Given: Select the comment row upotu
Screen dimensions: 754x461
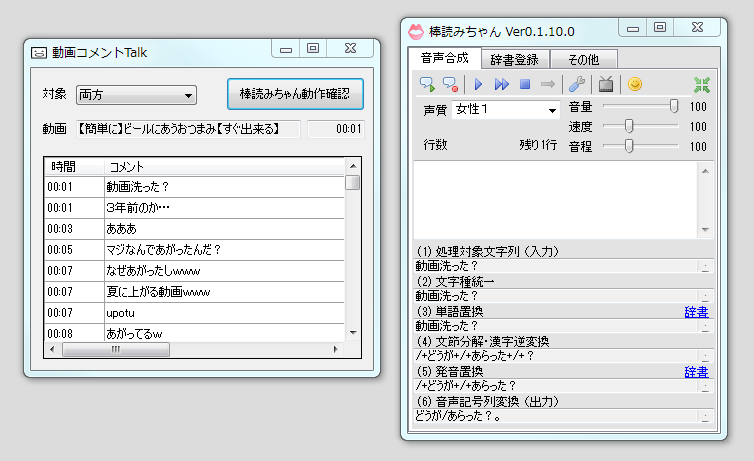Looking at the screenshot, I should click(195, 313).
